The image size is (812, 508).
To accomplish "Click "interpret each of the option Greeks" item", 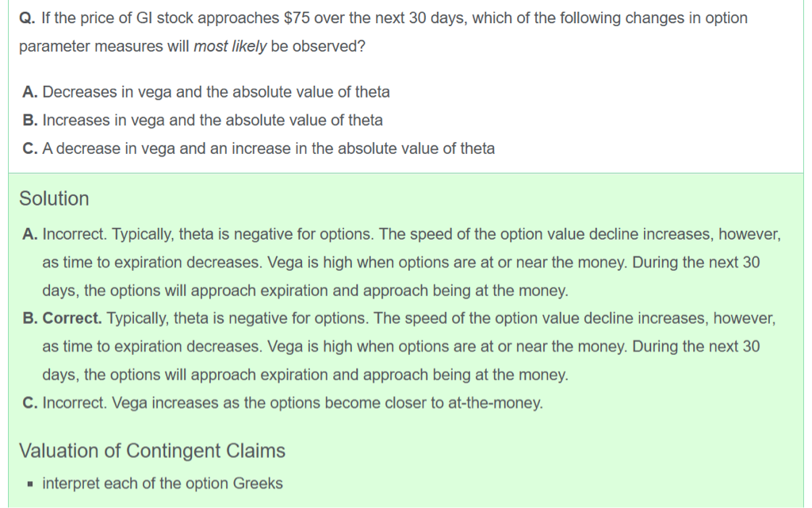I will [162, 483].
